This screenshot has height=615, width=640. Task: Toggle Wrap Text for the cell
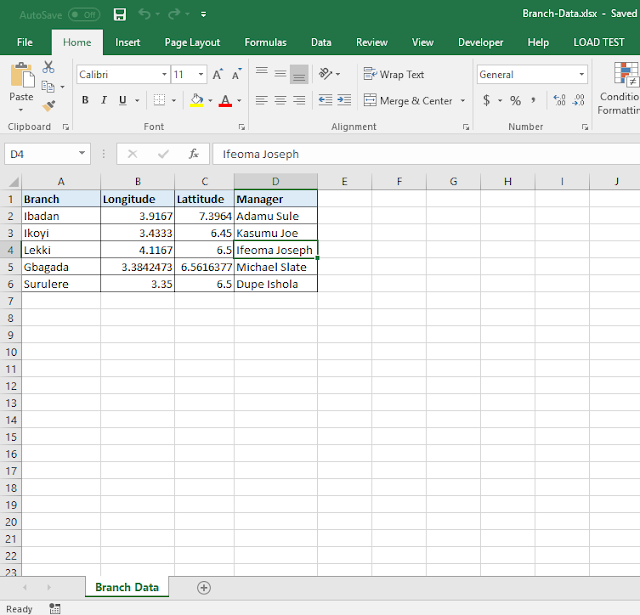(x=393, y=74)
